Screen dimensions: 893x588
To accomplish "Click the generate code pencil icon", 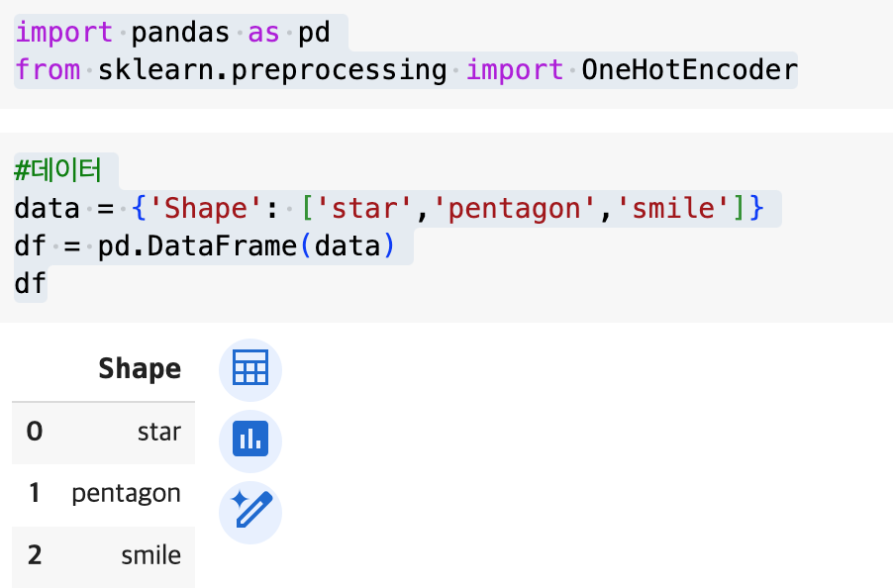I will tap(249, 511).
